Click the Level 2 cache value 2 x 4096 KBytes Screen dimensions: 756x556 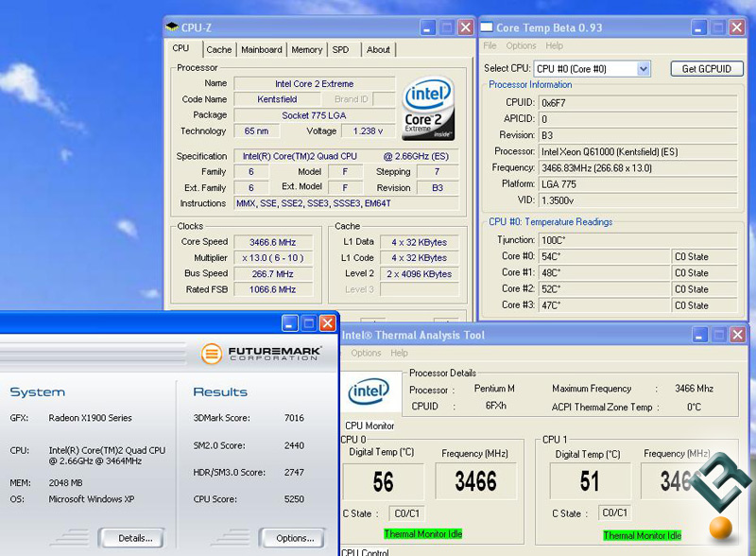(x=420, y=274)
